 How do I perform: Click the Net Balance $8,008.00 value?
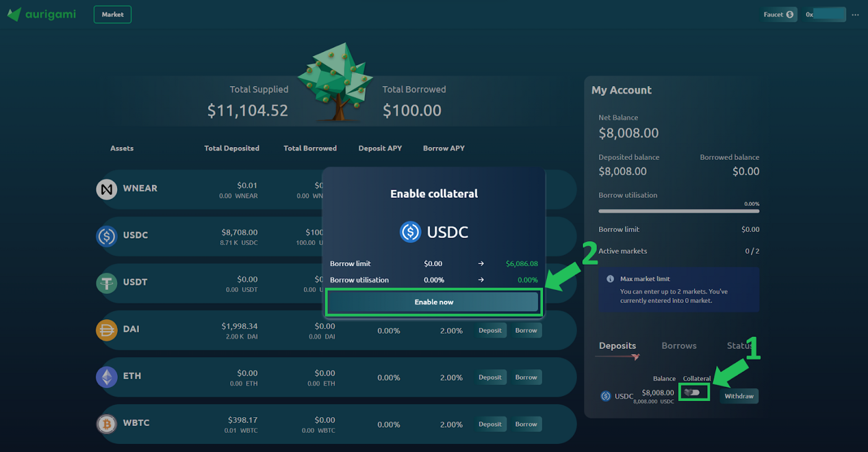629,133
